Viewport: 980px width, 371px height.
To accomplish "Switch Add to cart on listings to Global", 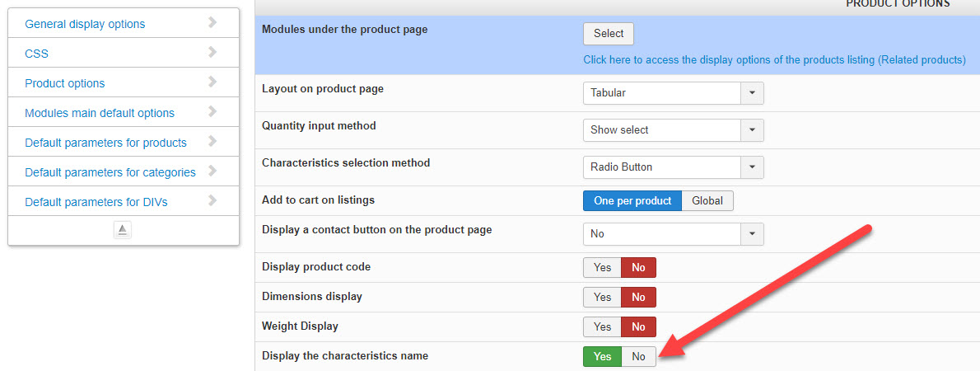I will (707, 200).
